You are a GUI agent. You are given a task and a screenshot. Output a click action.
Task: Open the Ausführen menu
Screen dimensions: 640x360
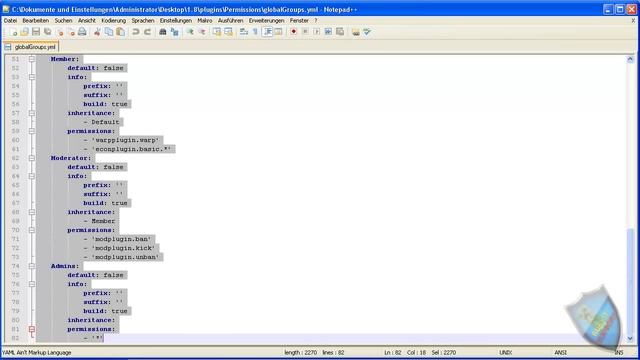tap(231, 20)
